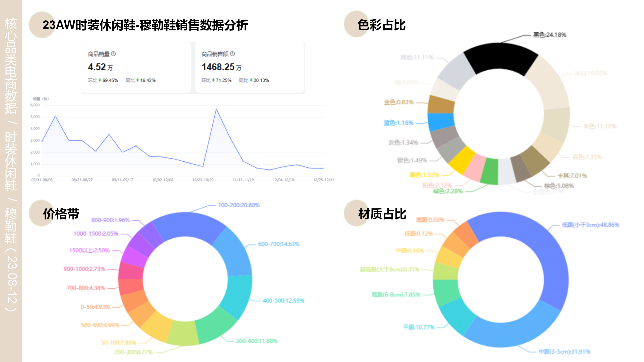Click the 300-400:11.88% price label
This screenshot has width=644, height=362.
(257, 341)
